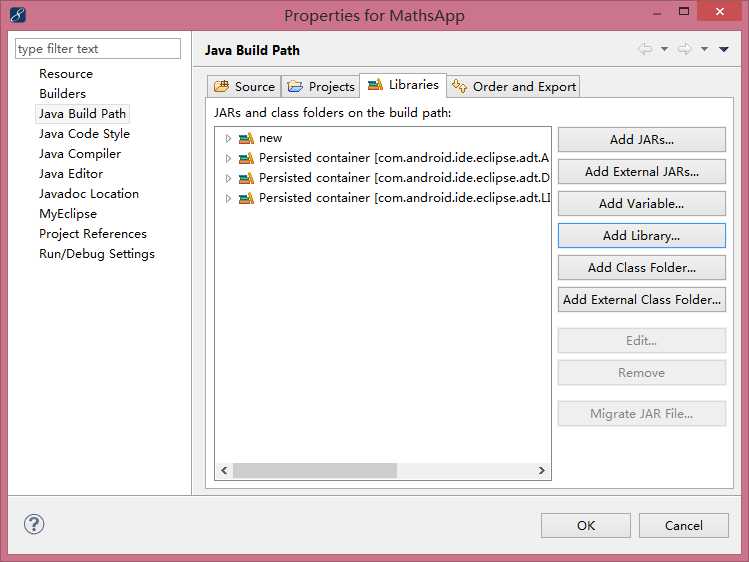
Task: Open Project References properties page
Action: pos(93,234)
